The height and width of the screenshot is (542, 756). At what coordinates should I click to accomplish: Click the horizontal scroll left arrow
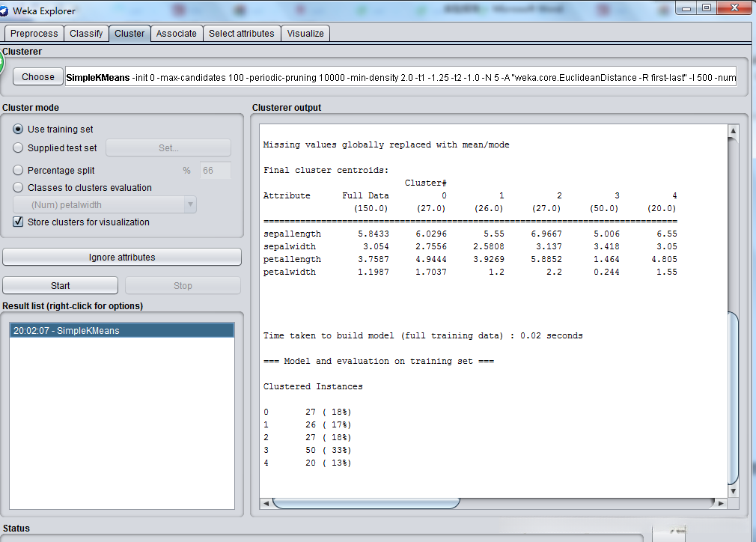coord(266,503)
